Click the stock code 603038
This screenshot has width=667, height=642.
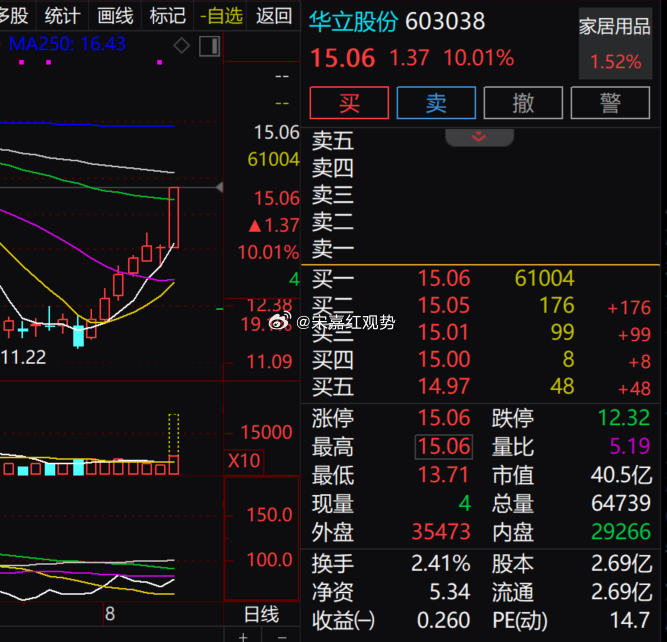(445, 21)
